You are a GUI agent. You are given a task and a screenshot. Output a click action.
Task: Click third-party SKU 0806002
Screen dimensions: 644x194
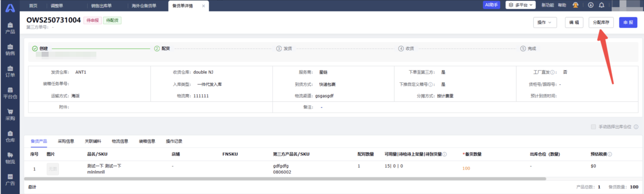[282, 172]
